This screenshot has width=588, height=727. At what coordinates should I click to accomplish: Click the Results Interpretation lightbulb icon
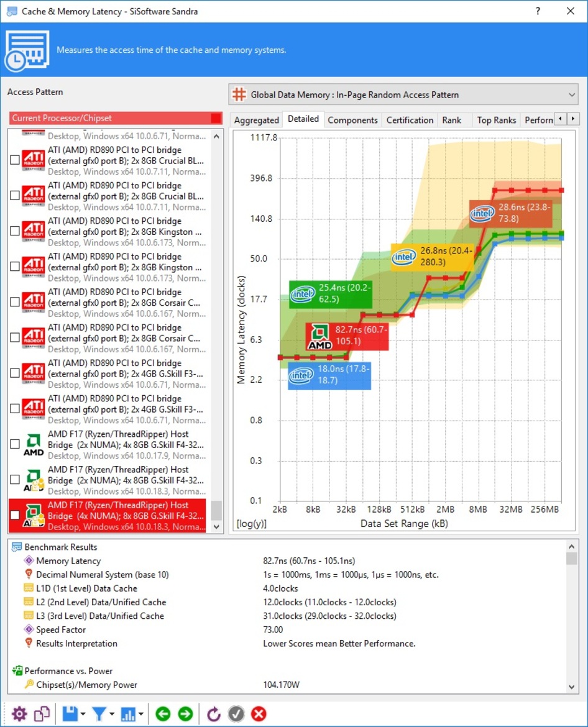pos(29,644)
